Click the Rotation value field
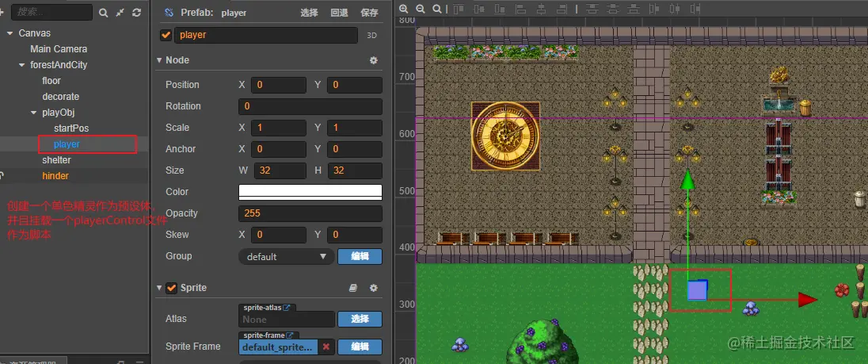Screen dimensions: 868x364 click(x=310, y=106)
